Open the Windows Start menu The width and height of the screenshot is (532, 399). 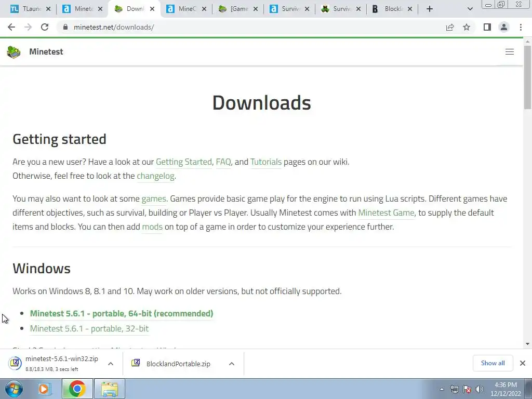point(14,389)
